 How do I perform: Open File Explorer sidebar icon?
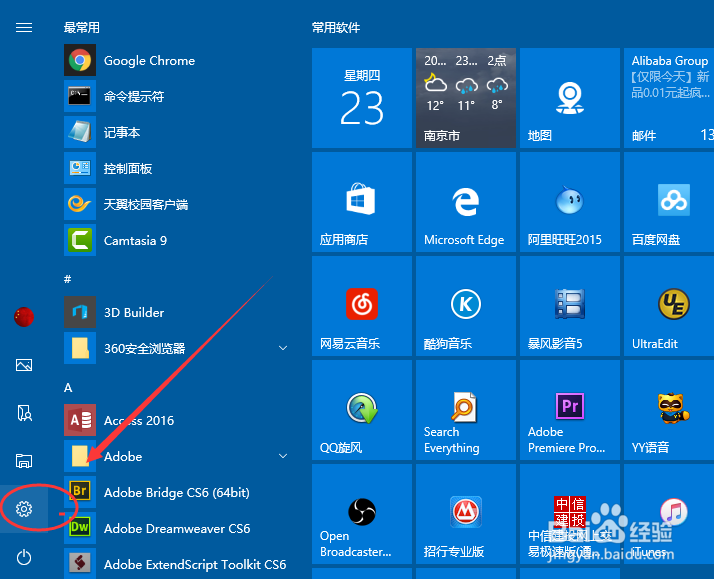[24, 461]
